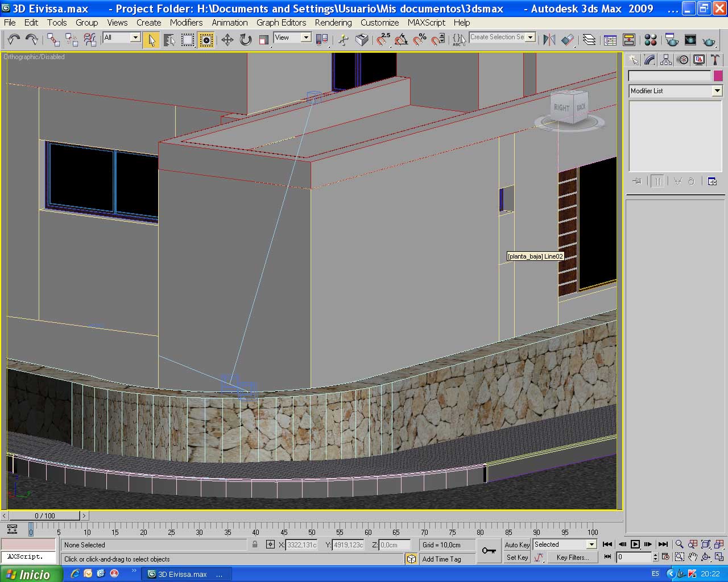
Task: Open the reference coordinate system View dropdown
Action: 306,38
